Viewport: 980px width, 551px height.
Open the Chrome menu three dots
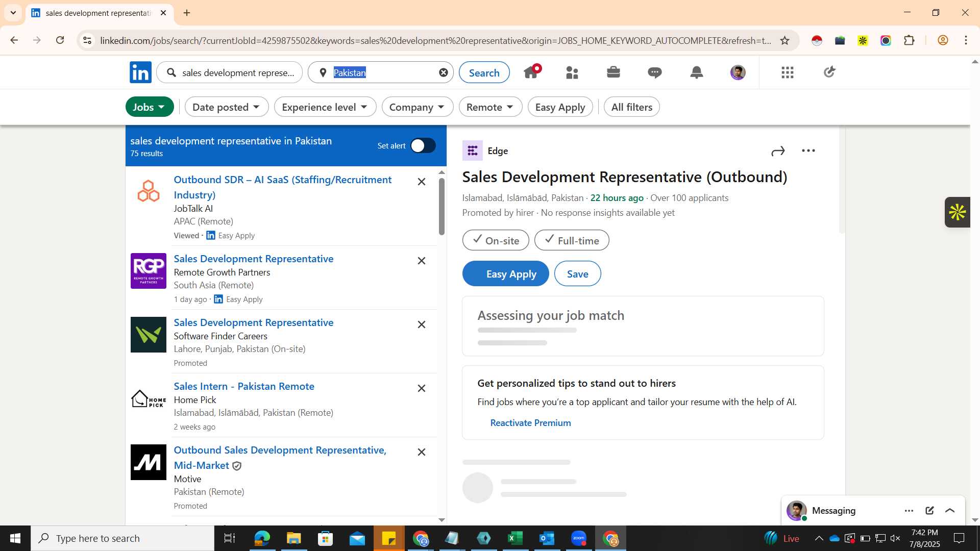click(966, 40)
